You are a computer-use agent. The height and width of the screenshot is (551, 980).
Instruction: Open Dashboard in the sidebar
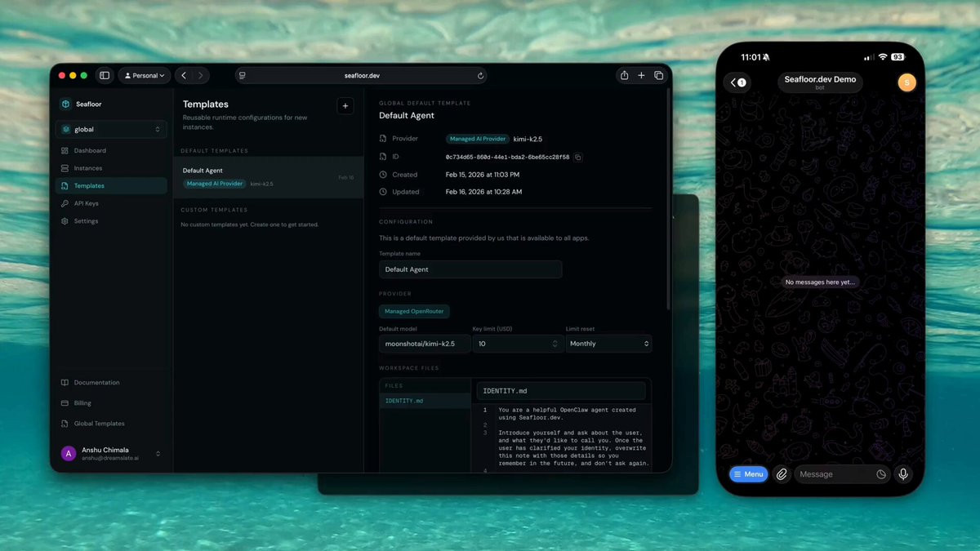[x=111, y=150]
